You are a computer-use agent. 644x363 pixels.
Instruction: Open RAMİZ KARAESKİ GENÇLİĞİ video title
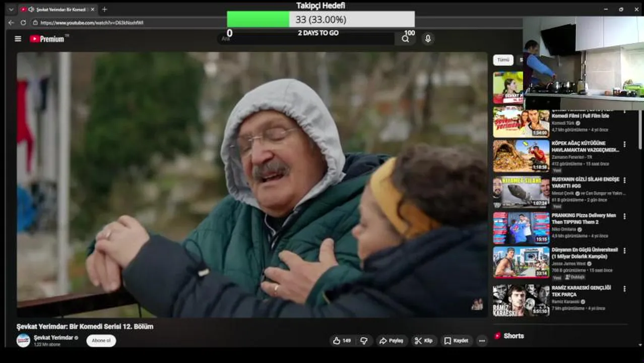(x=581, y=291)
